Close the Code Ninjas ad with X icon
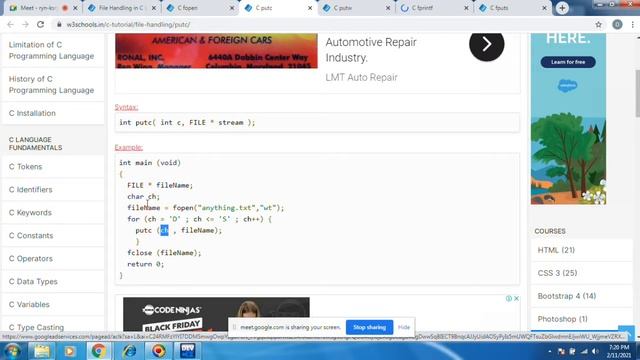The image size is (640, 360). [x=516, y=298]
